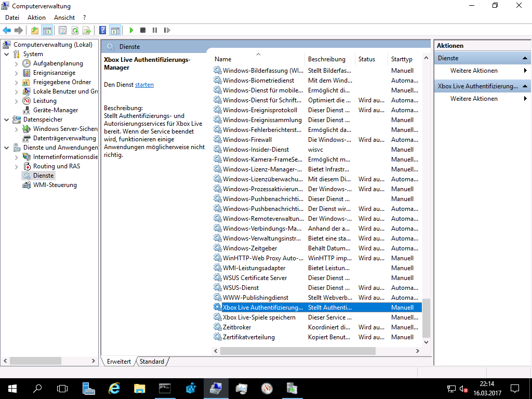Expand the Routing und RAS node

click(16, 166)
